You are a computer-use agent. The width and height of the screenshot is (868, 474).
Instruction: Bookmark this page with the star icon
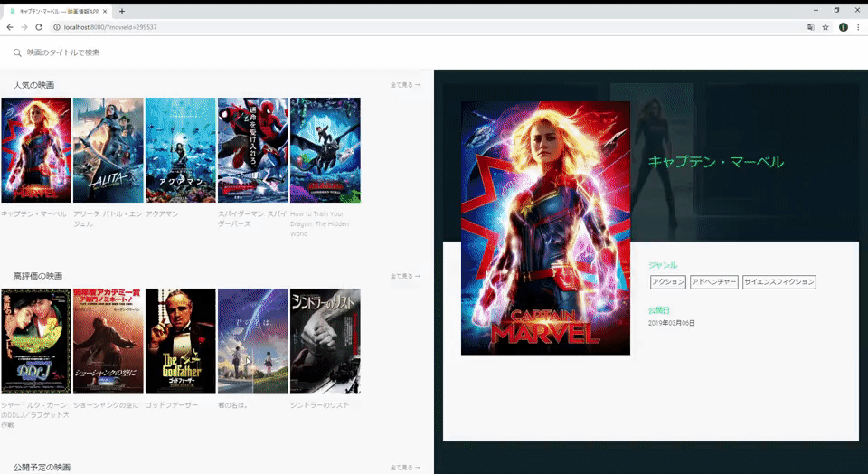point(826,27)
